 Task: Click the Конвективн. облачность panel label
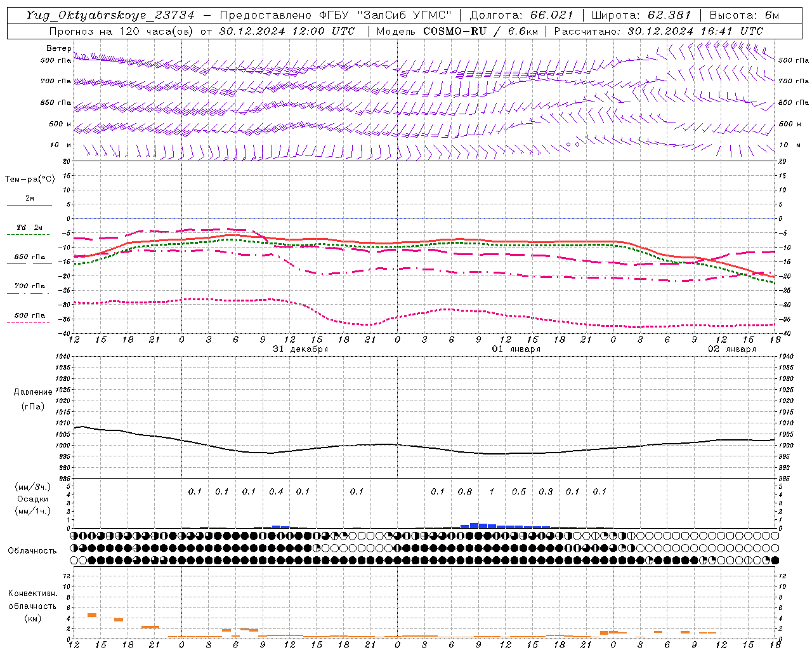[x=32, y=600]
